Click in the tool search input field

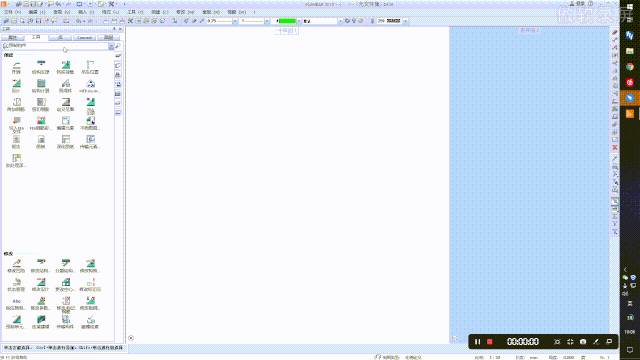tap(56, 46)
